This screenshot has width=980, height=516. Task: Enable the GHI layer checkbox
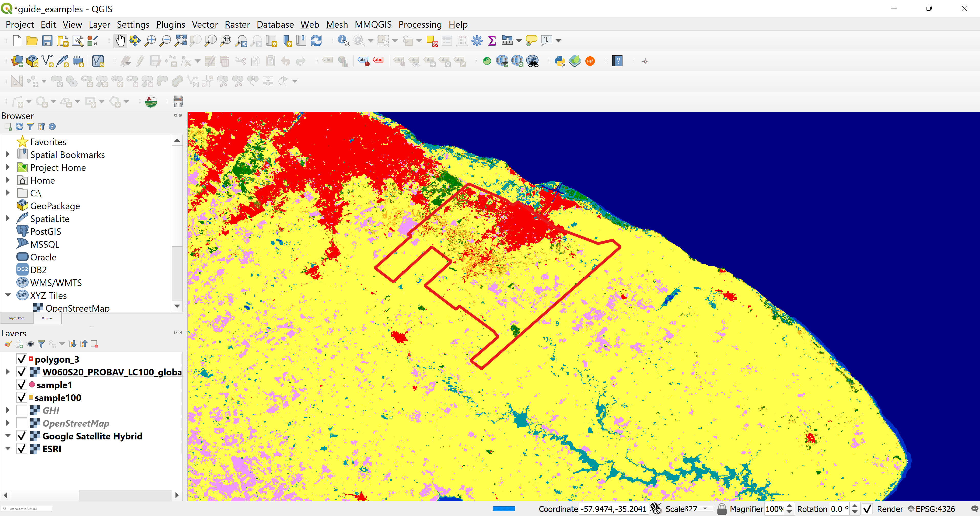coord(22,410)
